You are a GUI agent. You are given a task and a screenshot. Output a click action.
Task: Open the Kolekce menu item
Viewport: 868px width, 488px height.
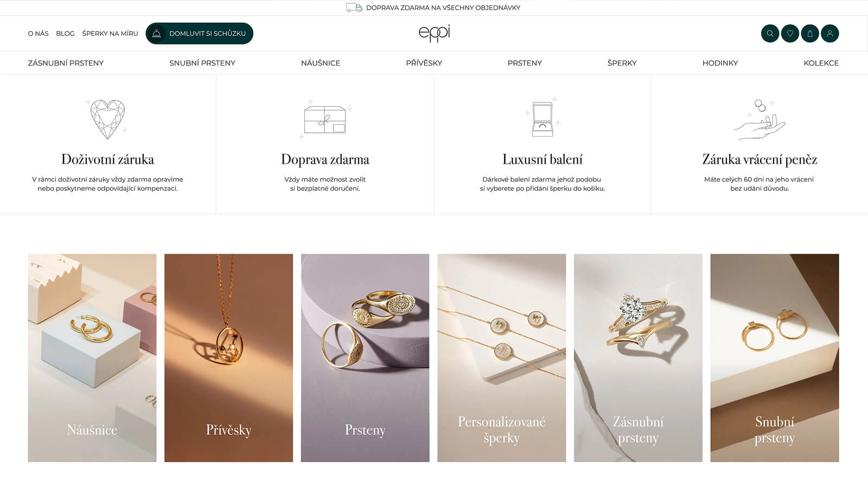tap(821, 63)
